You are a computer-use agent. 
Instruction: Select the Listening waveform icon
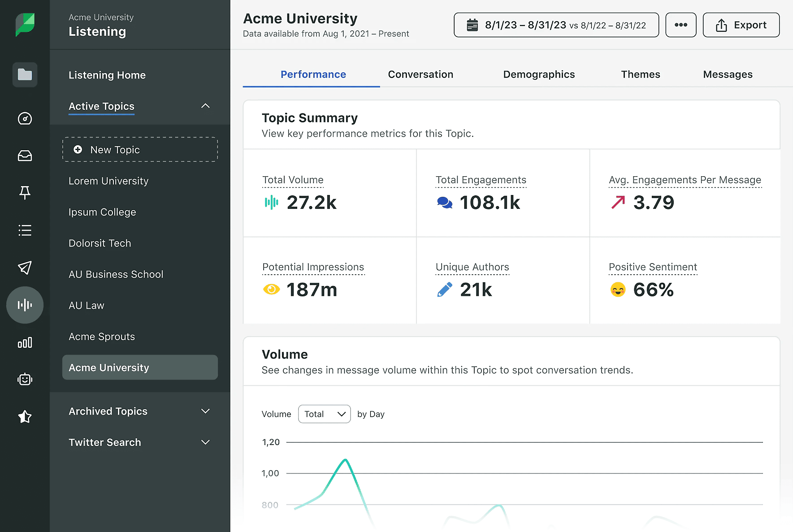[x=25, y=305]
